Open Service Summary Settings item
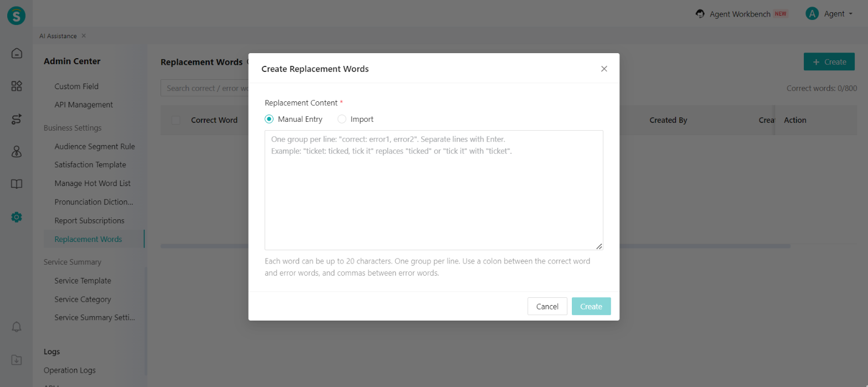The image size is (868, 387). (x=95, y=318)
